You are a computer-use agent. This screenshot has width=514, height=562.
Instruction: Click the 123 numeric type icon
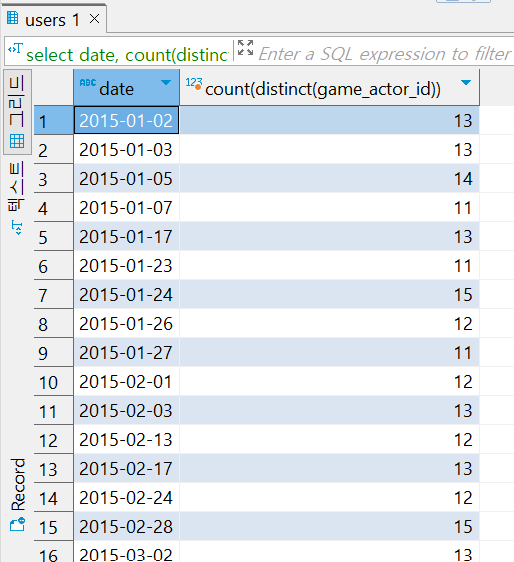point(194,84)
